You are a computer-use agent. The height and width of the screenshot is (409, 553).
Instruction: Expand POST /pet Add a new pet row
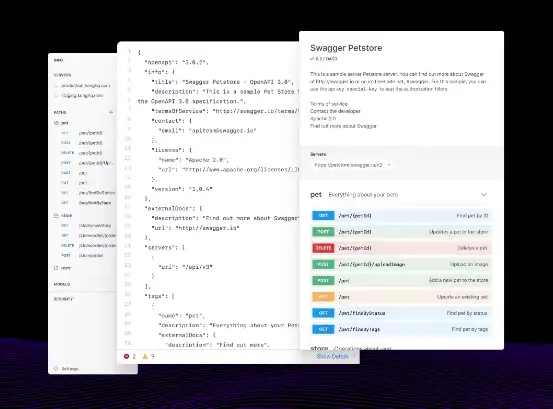401,280
